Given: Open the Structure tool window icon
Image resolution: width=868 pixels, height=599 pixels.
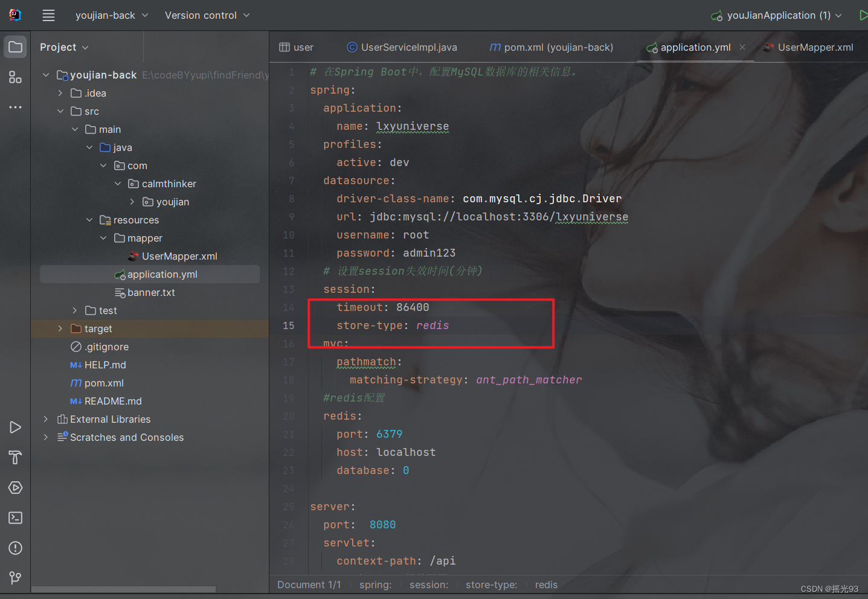Looking at the screenshot, I should pos(15,77).
